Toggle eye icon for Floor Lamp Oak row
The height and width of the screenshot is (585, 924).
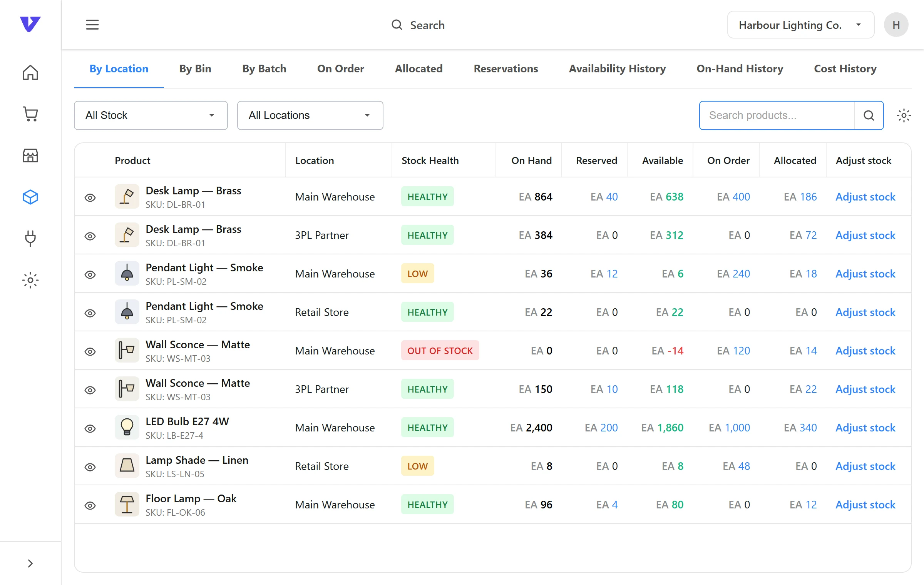pos(90,505)
